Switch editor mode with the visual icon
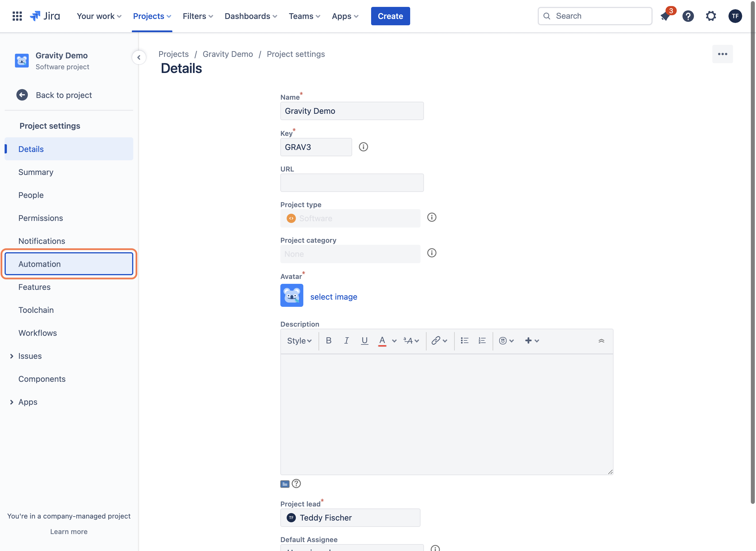 point(285,484)
